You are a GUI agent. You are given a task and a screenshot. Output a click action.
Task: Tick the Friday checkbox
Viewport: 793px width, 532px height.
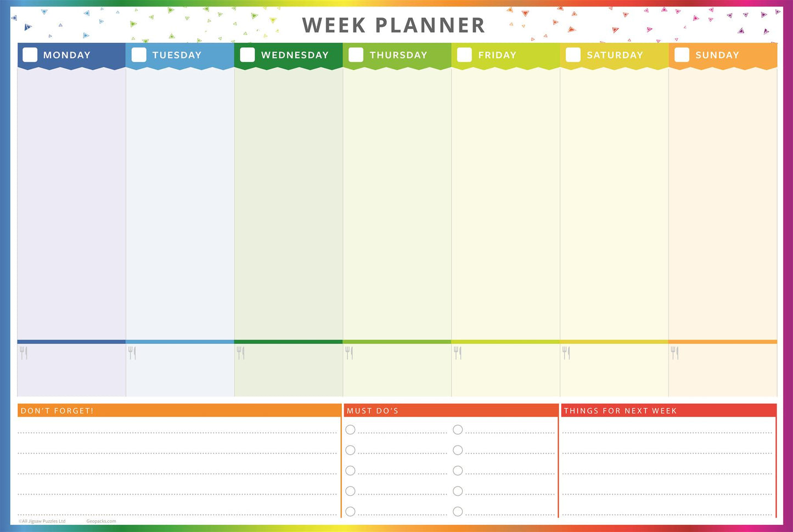(x=464, y=55)
